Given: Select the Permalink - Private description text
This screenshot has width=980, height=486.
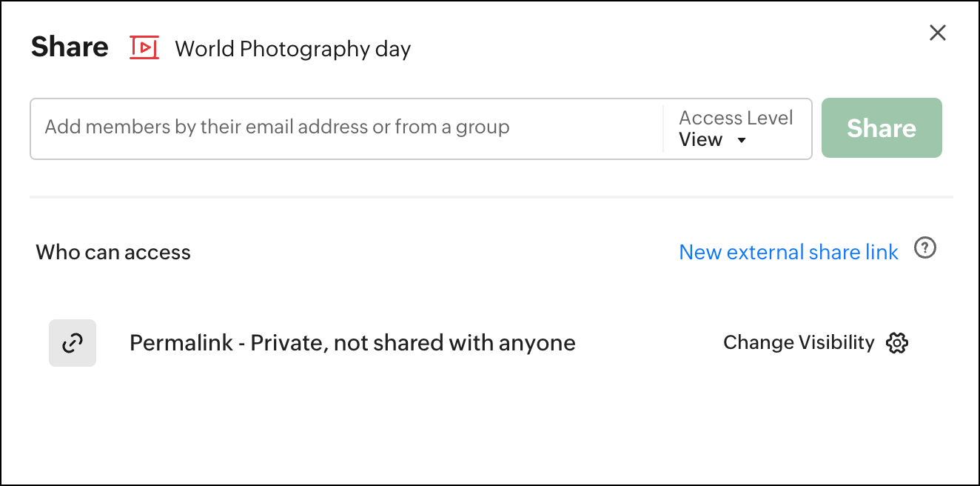Looking at the screenshot, I should click(x=352, y=343).
